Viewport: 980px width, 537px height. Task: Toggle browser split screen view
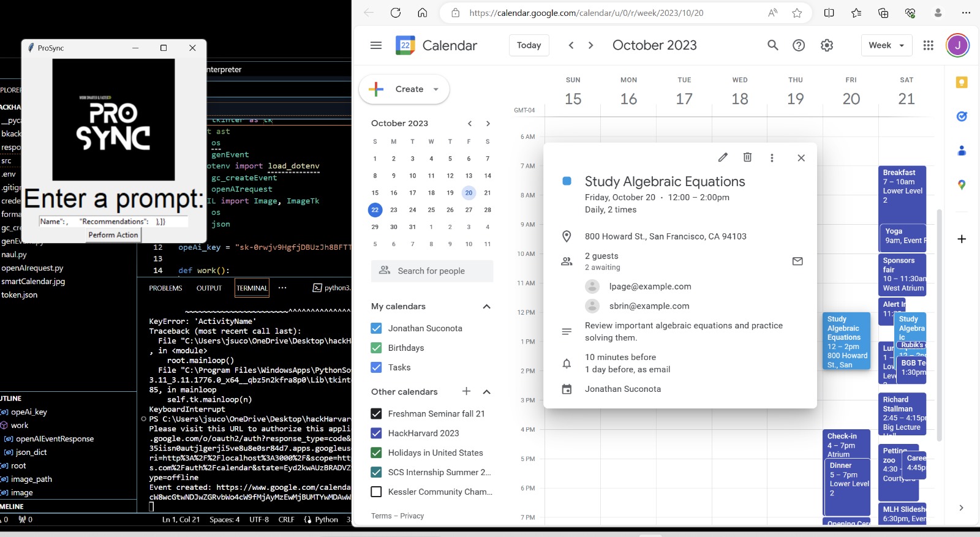tap(829, 13)
